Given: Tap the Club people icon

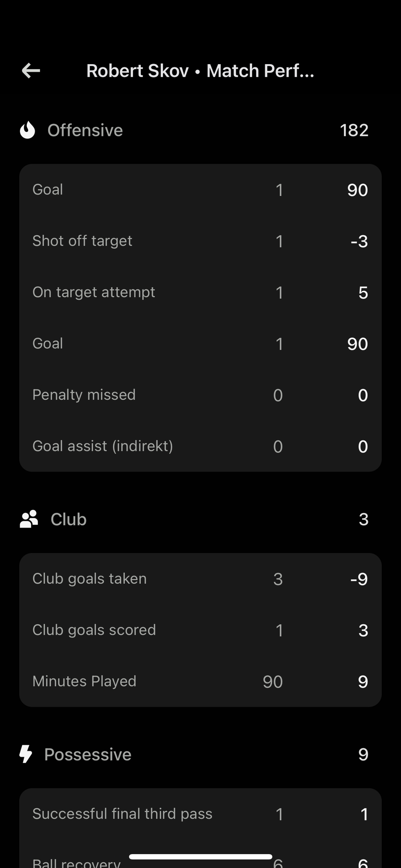Looking at the screenshot, I should coord(29,519).
